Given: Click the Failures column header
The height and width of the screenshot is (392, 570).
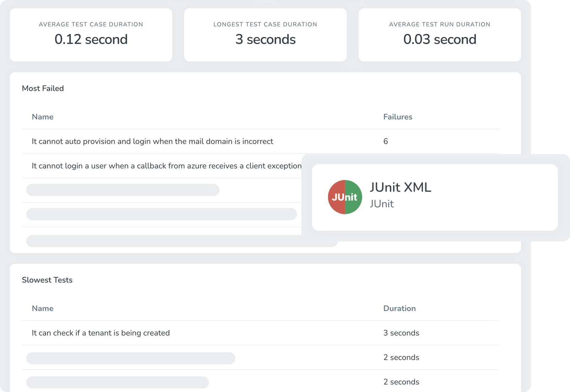Looking at the screenshot, I should [398, 117].
